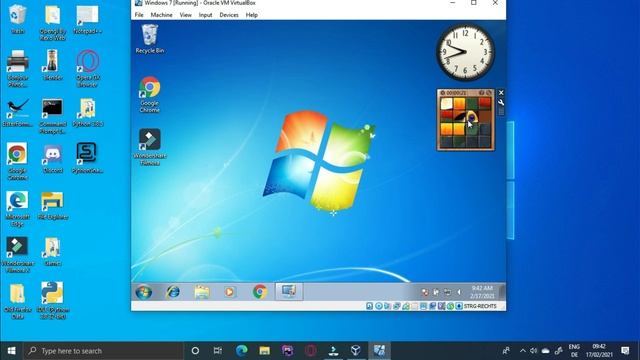Open Task View on the host taskbar
Image resolution: width=640 pixels, height=360 pixels.
[x=218, y=351]
